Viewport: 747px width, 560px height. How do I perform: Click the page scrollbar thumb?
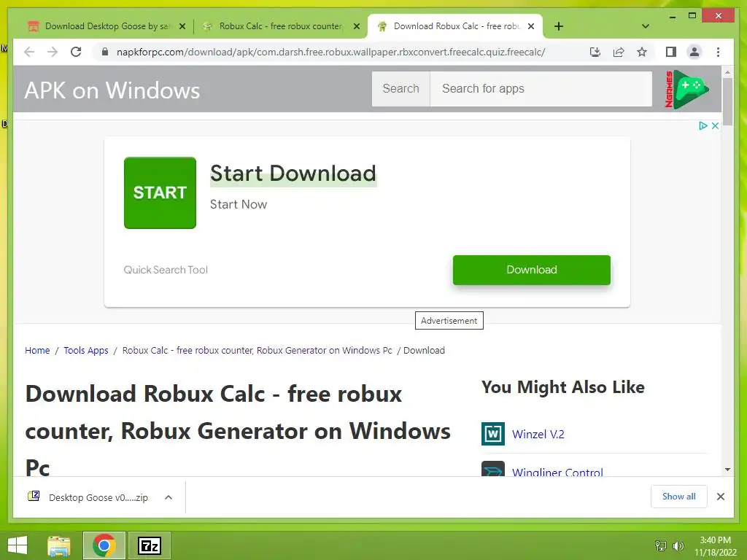point(727,101)
